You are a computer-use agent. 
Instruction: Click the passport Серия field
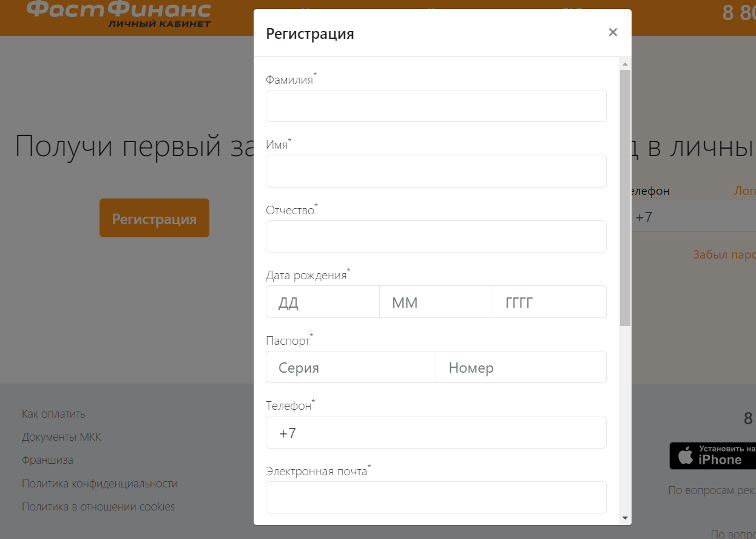(x=351, y=367)
